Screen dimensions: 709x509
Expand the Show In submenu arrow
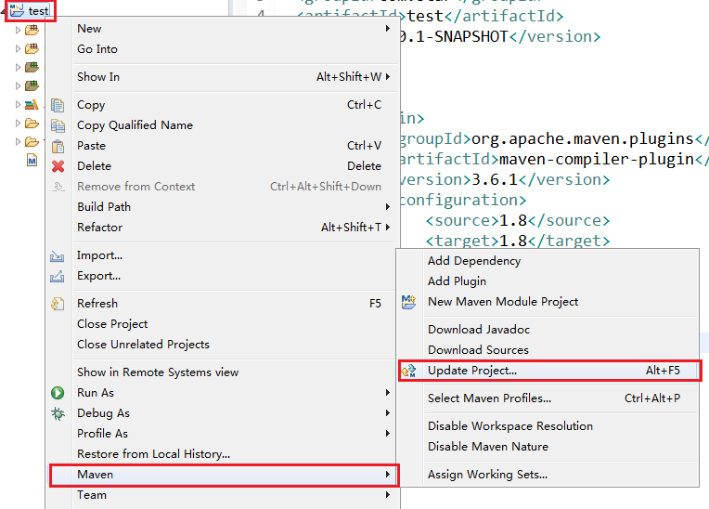(x=388, y=77)
